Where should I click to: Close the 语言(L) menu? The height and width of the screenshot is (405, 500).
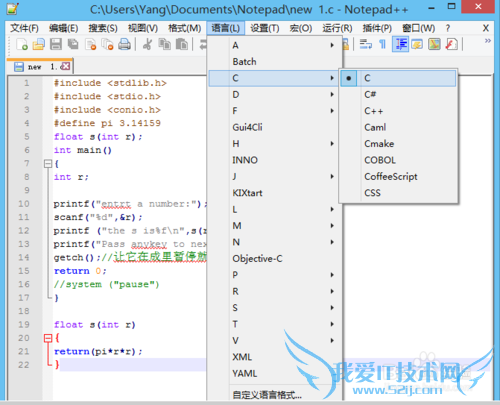coord(226,28)
